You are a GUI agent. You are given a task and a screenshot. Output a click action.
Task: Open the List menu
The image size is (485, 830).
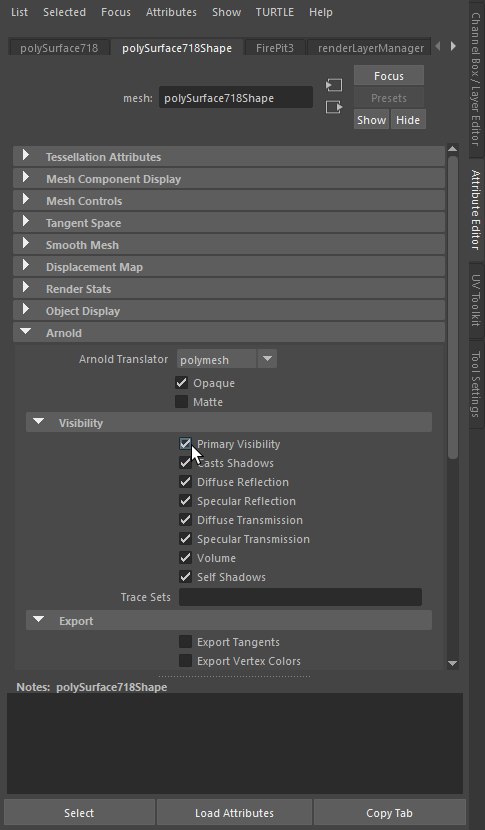[x=20, y=12]
